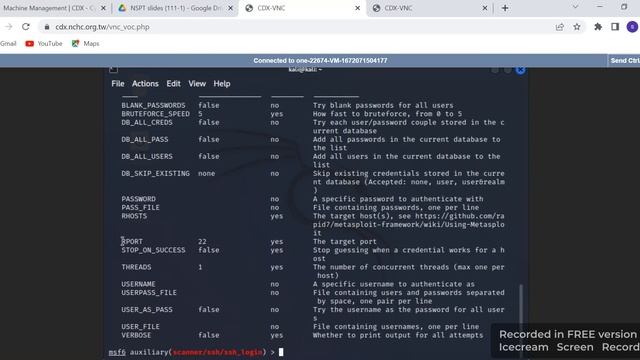Click the RPORT option name
The image size is (640, 360).
click(x=132, y=241)
